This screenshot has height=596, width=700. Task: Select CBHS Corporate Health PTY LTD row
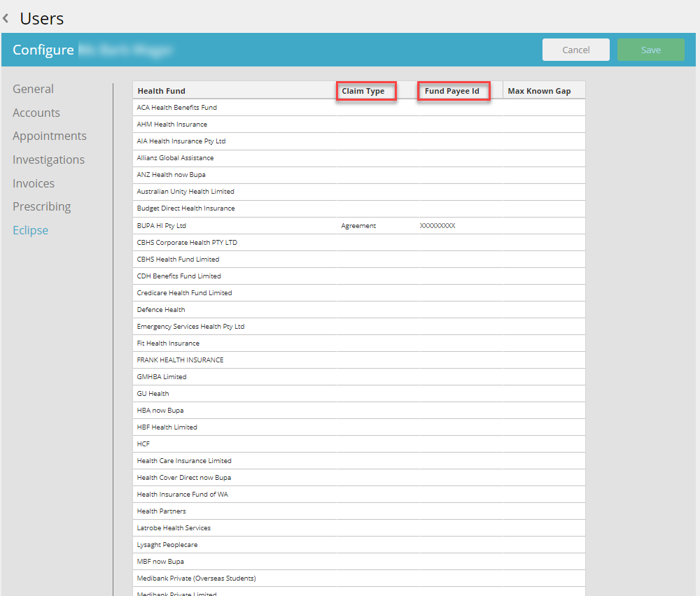(x=359, y=243)
